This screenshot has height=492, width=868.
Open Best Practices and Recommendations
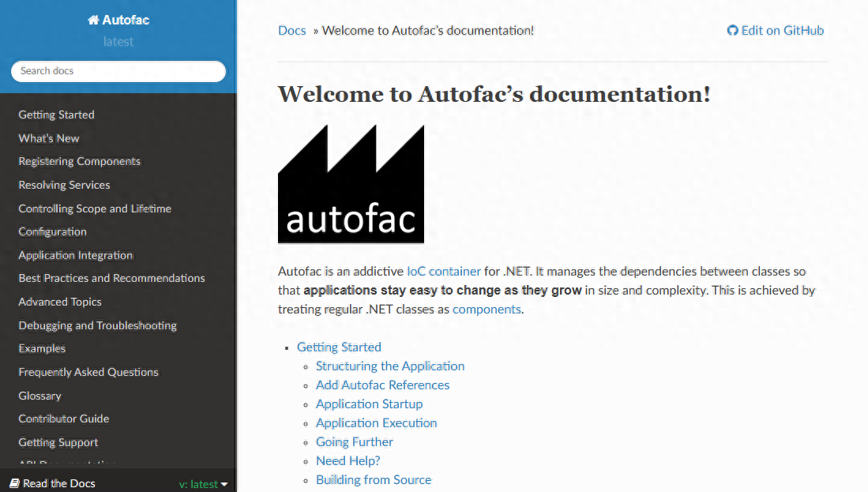pos(112,278)
